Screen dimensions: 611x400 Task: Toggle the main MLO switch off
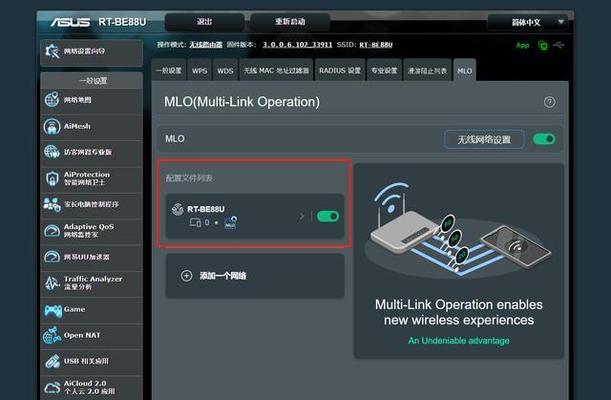[544, 139]
